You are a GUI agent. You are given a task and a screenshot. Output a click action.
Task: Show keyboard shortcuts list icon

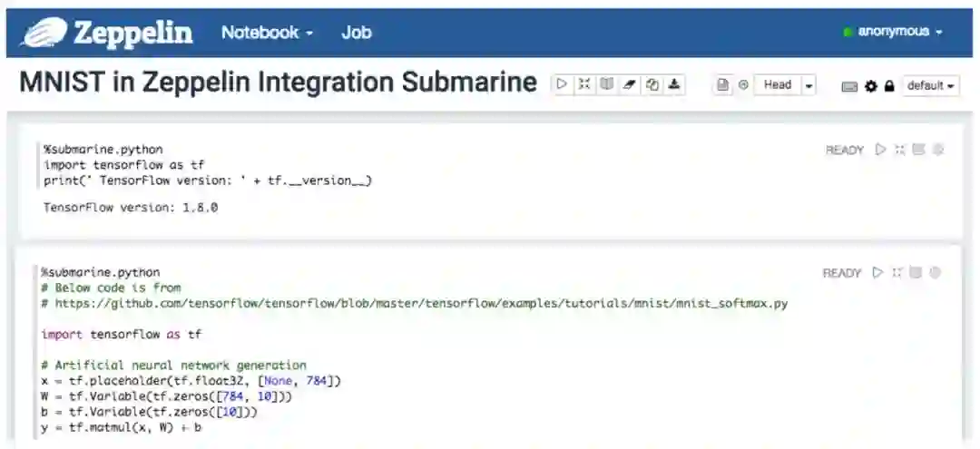tap(849, 86)
